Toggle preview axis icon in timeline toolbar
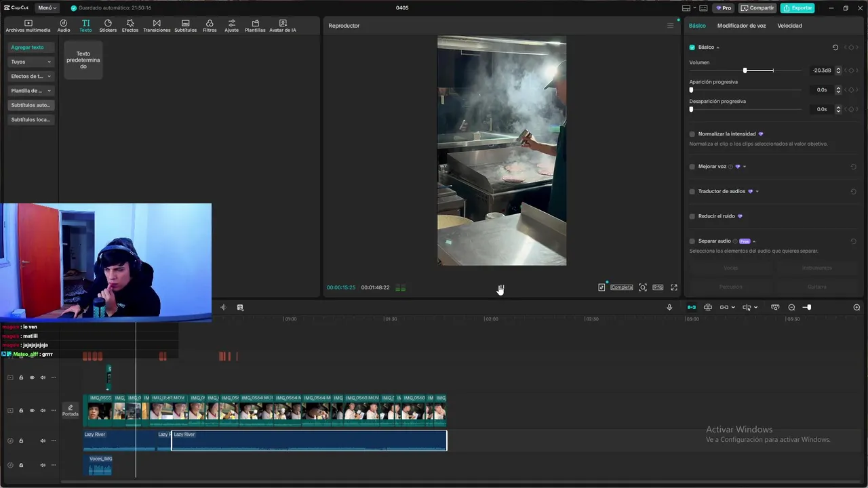The image size is (868, 488). click(747, 308)
